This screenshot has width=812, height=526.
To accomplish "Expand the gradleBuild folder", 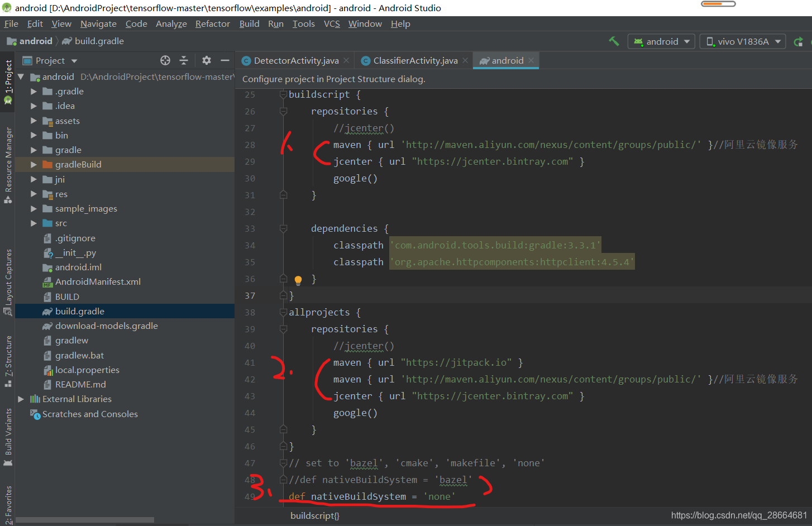I will click(34, 165).
